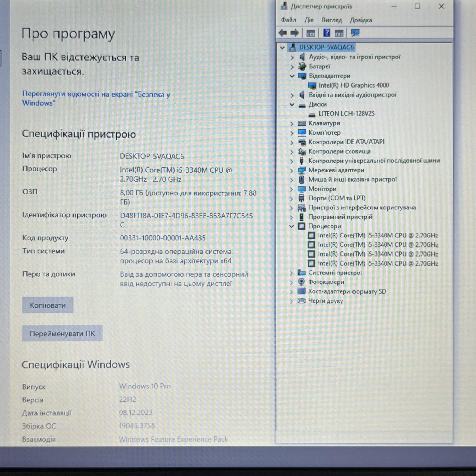Click the Intel(R) HD Graphics 4000 device icon
This screenshot has height=476, width=476.
coord(312,85)
